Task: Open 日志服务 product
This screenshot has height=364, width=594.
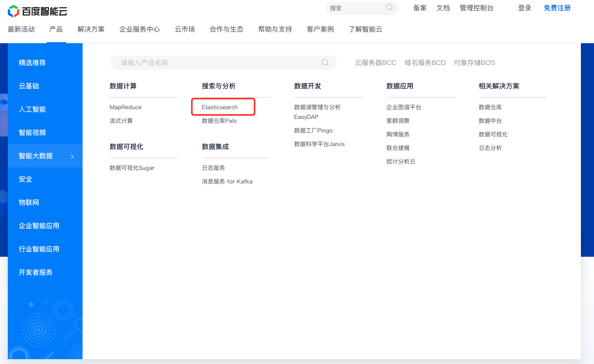Action: click(x=213, y=168)
